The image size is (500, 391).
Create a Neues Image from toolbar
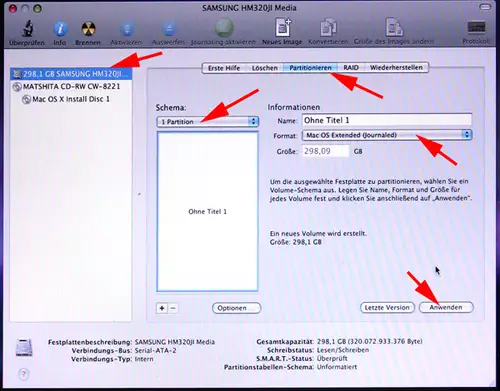283,27
